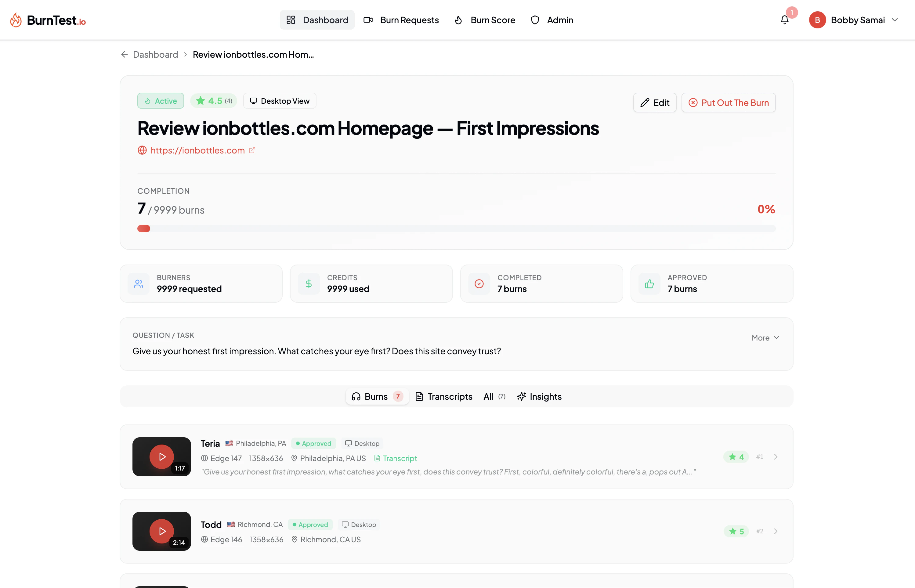The height and width of the screenshot is (588, 915).
Task: Click Todd's Desktop device badge
Action: click(359, 525)
